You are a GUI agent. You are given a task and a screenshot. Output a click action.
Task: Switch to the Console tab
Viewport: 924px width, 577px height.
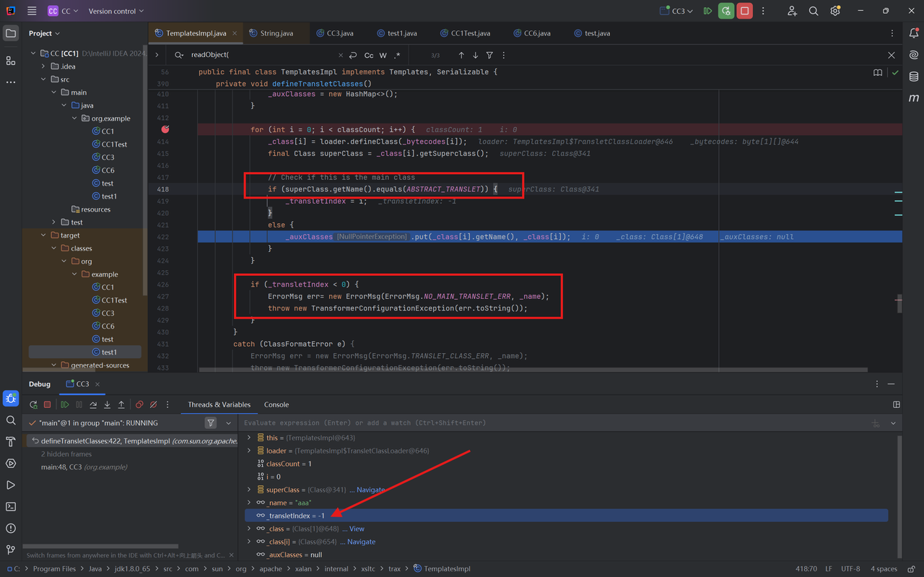click(x=276, y=404)
